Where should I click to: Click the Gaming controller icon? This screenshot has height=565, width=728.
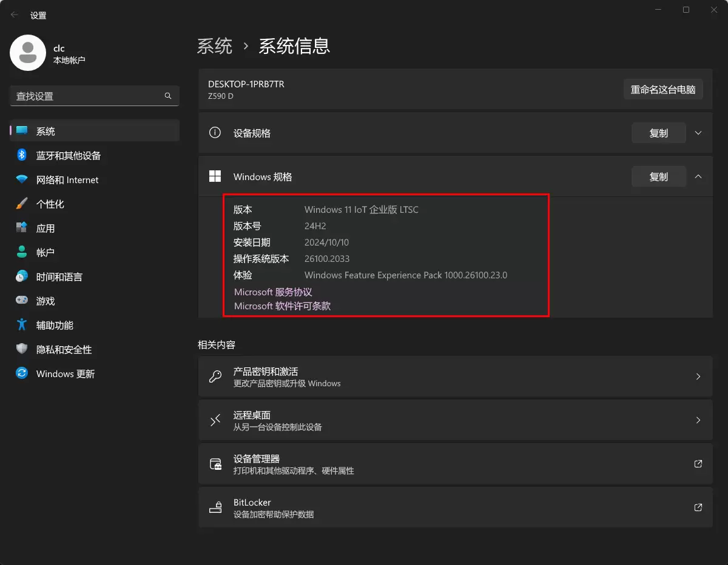coord(22,301)
